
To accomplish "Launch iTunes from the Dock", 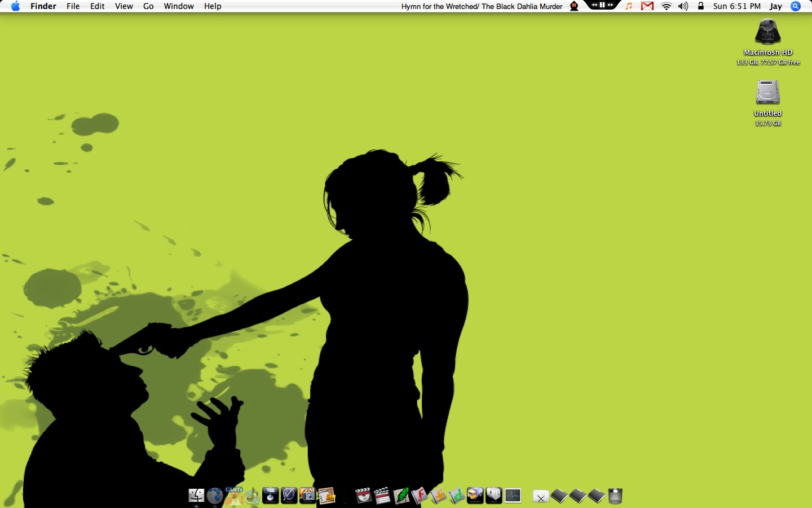I will pos(252,496).
